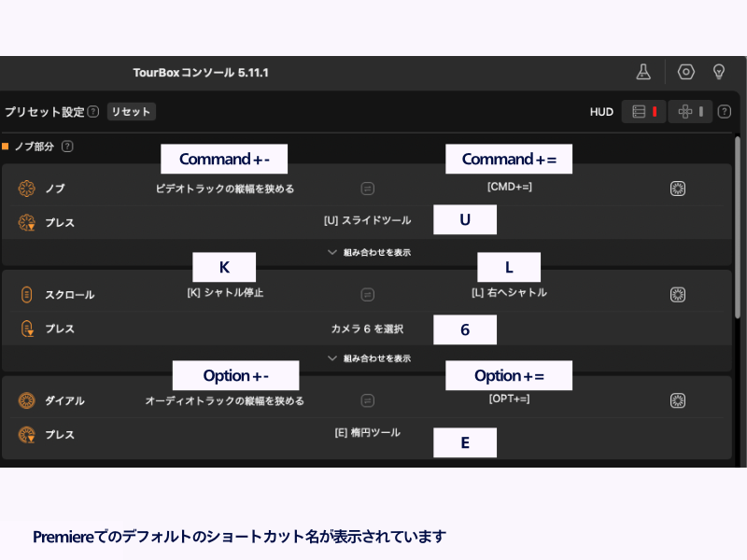Toggle the HUD D-pad view switch
Image resolution: width=747 pixels, height=560 pixels.
click(x=690, y=112)
